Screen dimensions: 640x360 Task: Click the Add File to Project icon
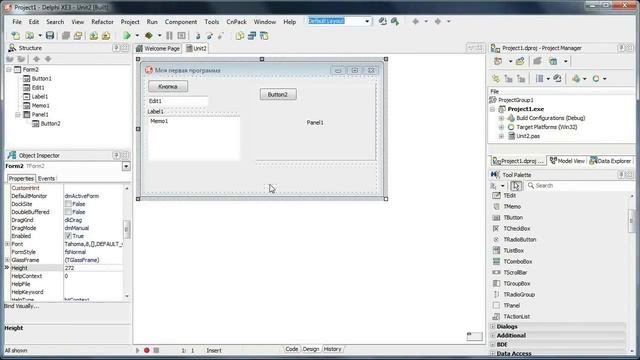pos(93,36)
